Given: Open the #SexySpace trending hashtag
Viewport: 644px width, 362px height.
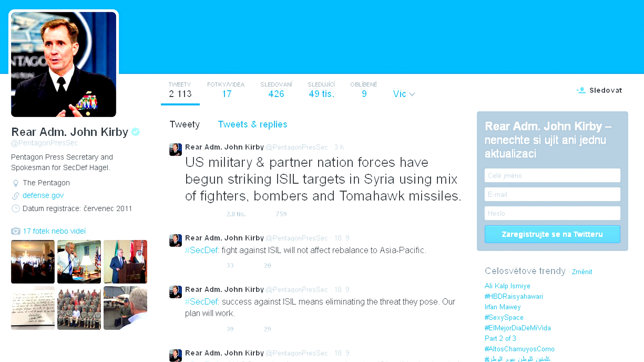Looking at the screenshot, I should 504,317.
